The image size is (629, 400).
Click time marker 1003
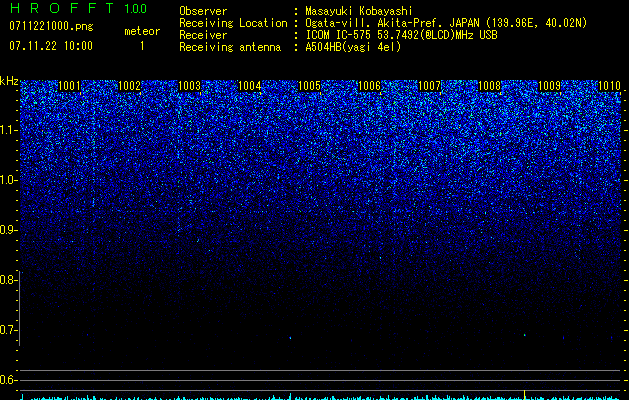pos(189,86)
